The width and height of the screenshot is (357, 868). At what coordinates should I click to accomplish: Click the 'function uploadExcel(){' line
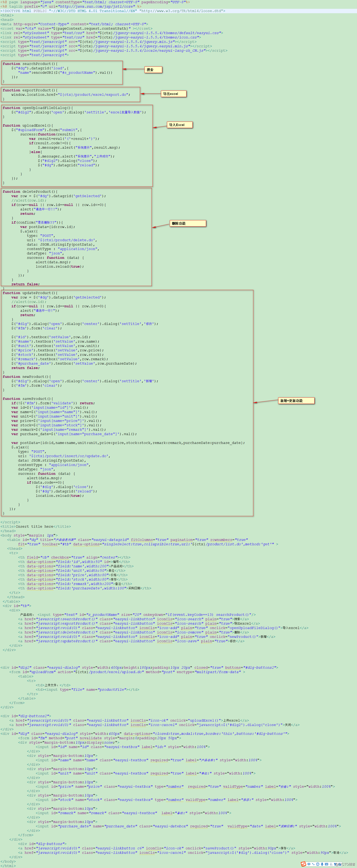tap(28, 125)
